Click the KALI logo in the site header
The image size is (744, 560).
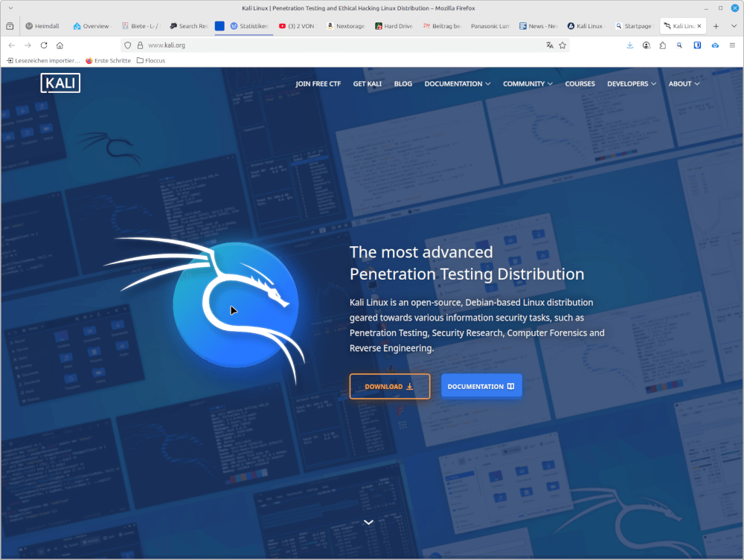pos(60,83)
